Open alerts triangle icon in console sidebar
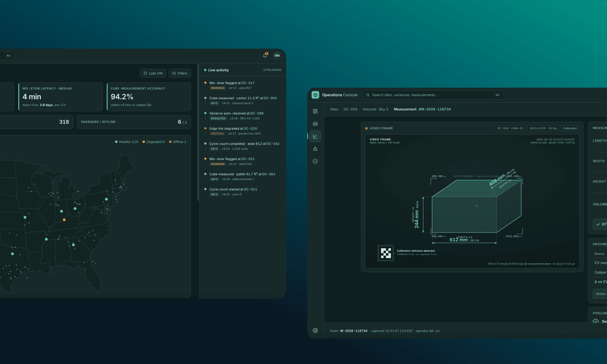Image resolution: width=607 pixels, height=364 pixels. click(315, 149)
